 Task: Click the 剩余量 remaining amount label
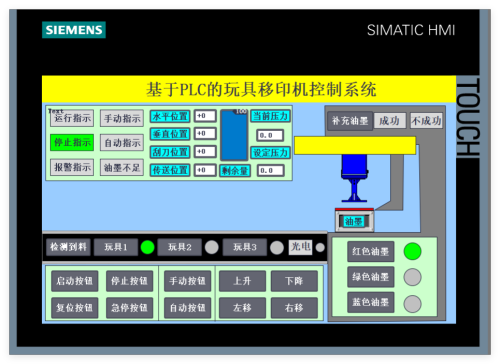[x=235, y=171]
